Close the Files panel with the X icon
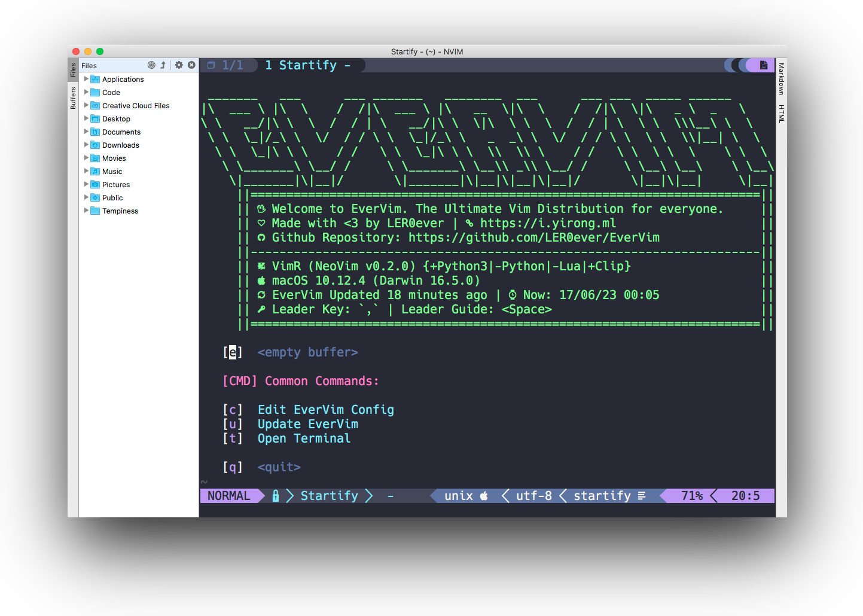This screenshot has width=863, height=616. tap(191, 65)
